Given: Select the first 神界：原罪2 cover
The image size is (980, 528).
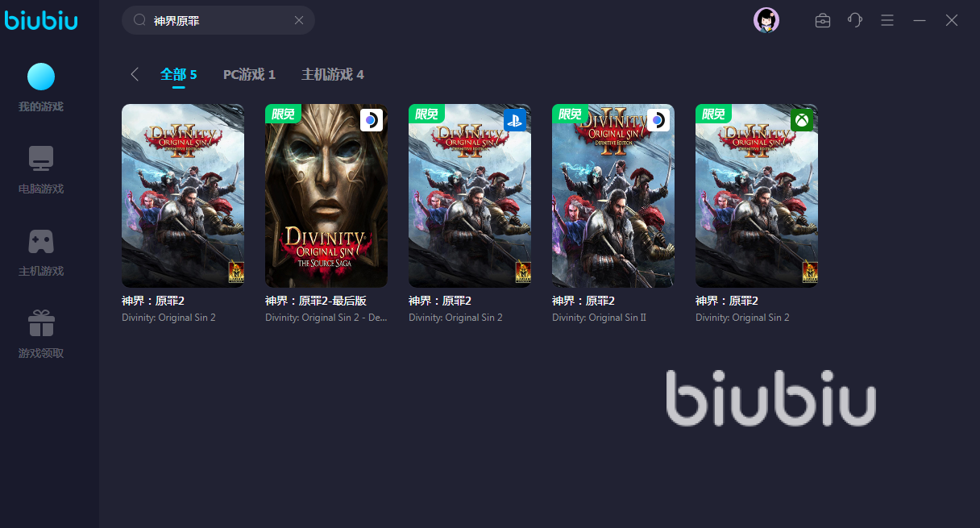Looking at the screenshot, I should tap(183, 196).
